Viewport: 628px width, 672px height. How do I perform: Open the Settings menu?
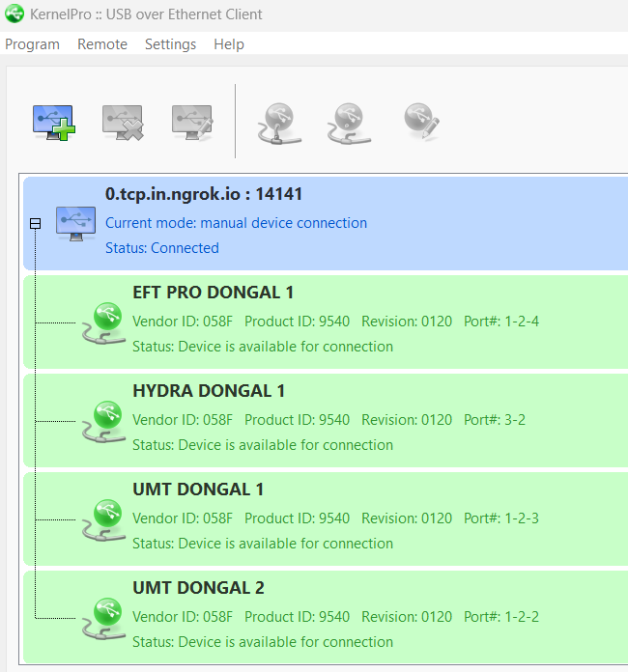pyautogui.click(x=170, y=44)
